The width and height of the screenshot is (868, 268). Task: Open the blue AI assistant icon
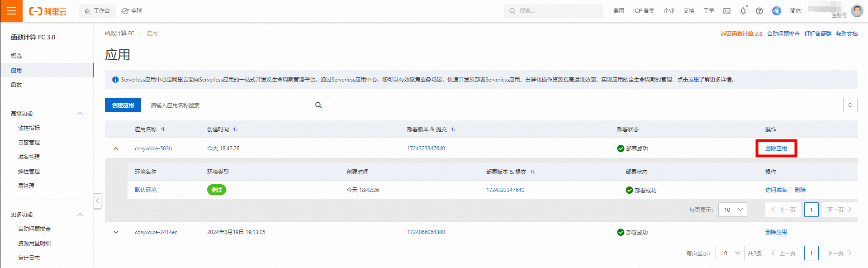[777, 11]
